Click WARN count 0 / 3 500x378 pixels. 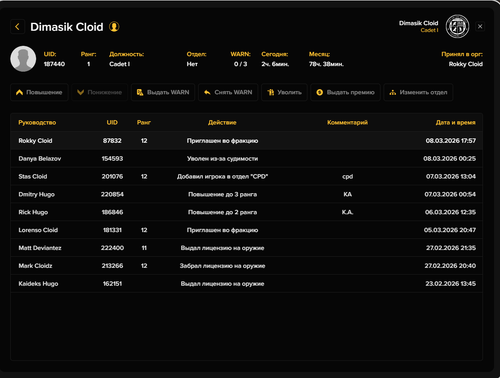[240, 64]
